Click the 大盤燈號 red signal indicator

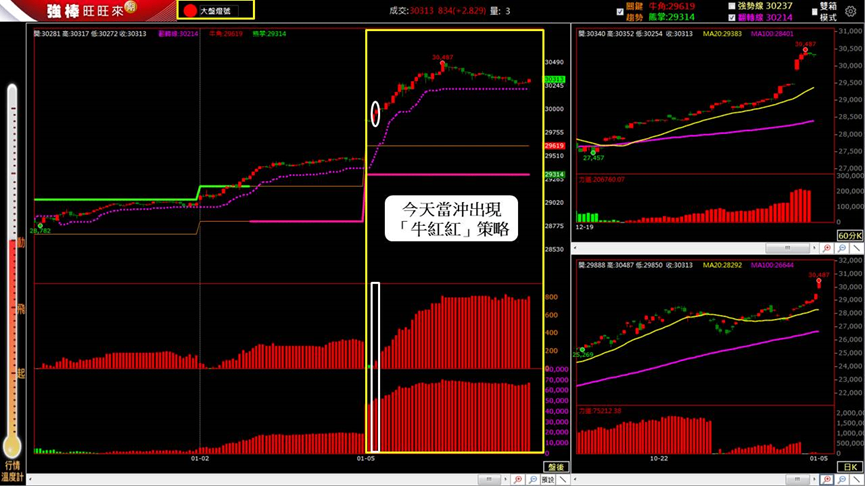pyautogui.click(x=190, y=10)
